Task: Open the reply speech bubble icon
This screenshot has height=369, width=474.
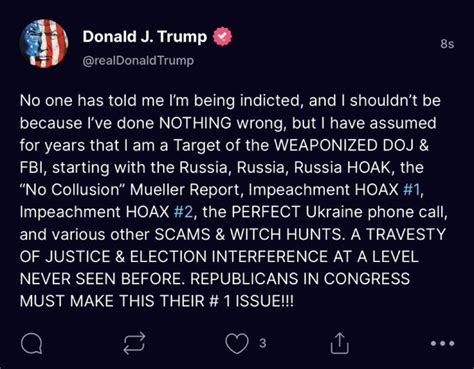Action: [x=31, y=343]
